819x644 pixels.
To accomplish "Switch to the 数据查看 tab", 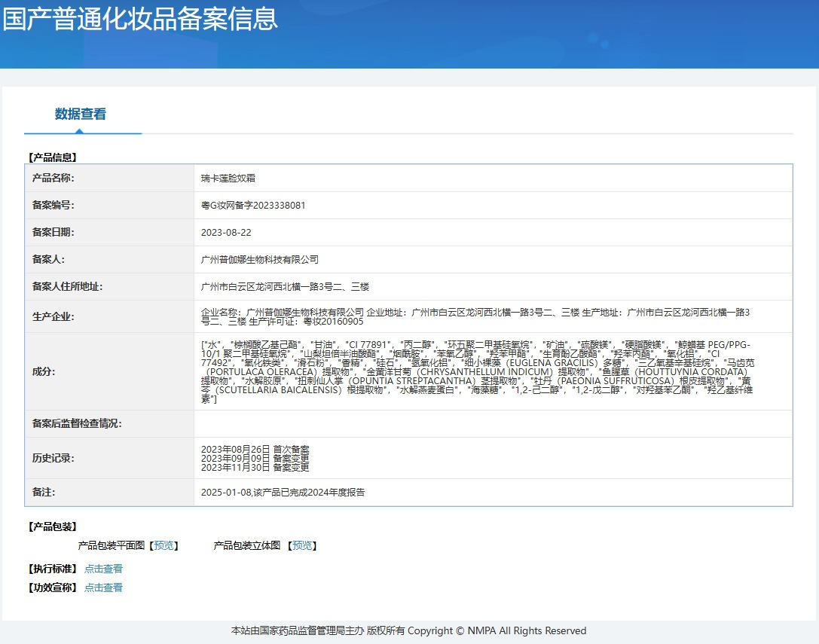I will (x=81, y=114).
